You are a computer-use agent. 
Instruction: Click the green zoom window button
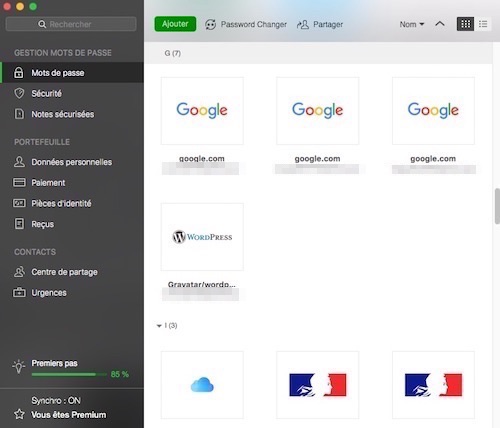click(x=33, y=6)
